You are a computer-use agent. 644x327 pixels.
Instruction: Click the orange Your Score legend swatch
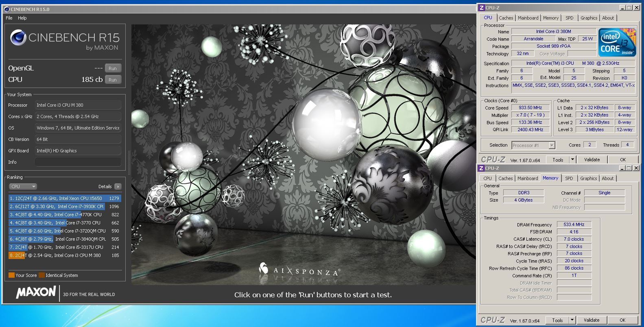[x=11, y=275]
